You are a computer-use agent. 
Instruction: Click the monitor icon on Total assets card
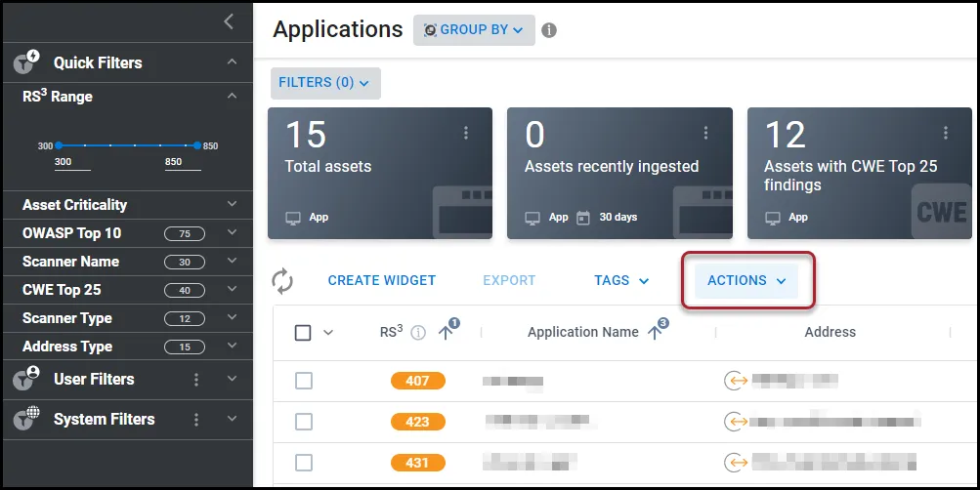coord(292,218)
